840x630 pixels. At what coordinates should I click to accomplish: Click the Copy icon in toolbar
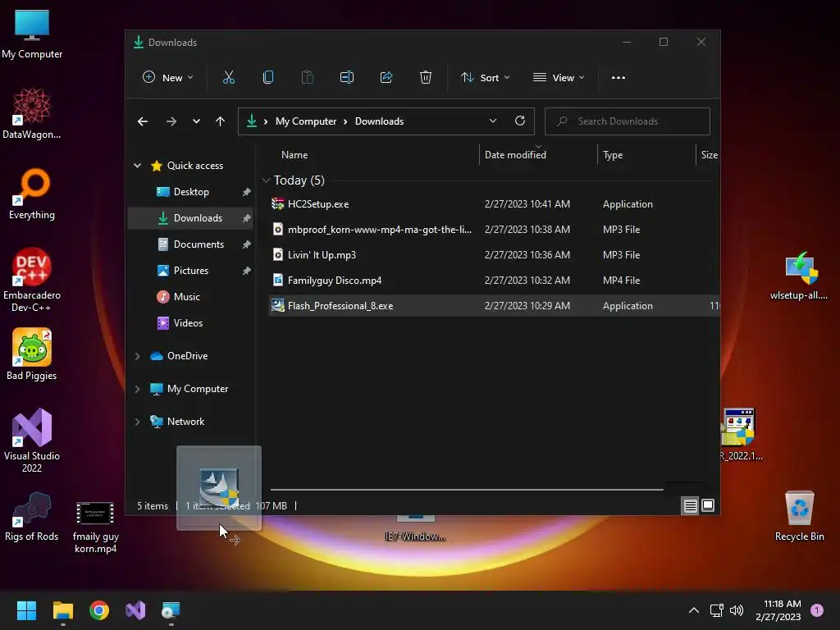coord(268,78)
